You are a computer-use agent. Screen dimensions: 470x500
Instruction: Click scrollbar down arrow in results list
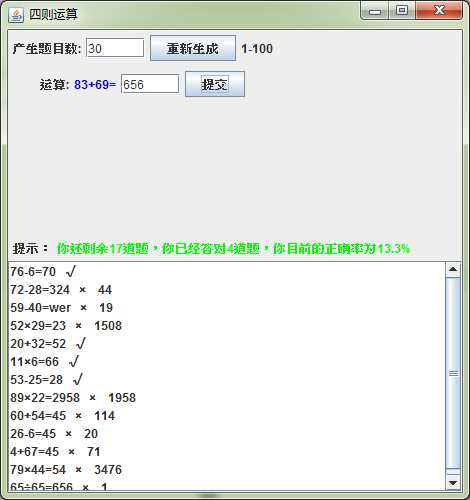coord(453,482)
